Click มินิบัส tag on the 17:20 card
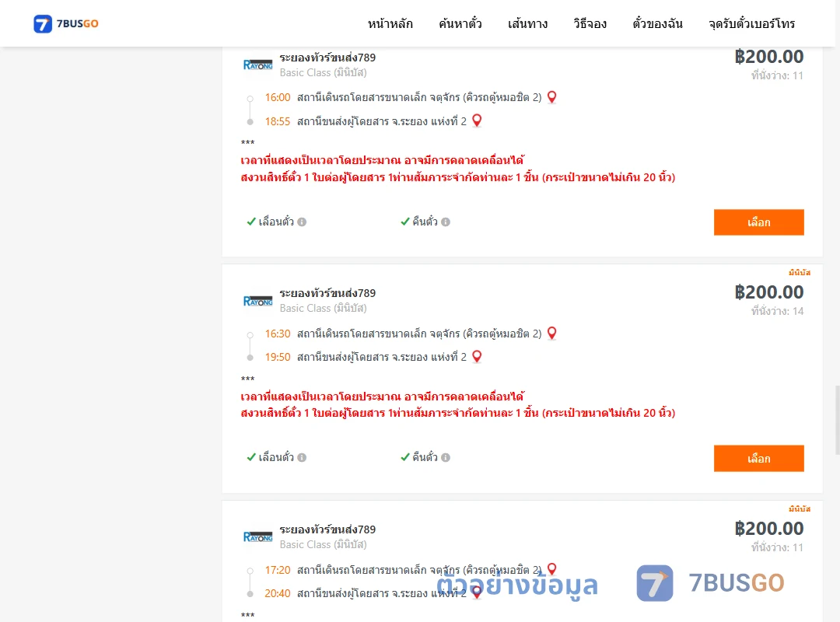This screenshot has width=840, height=622. pyautogui.click(x=800, y=509)
